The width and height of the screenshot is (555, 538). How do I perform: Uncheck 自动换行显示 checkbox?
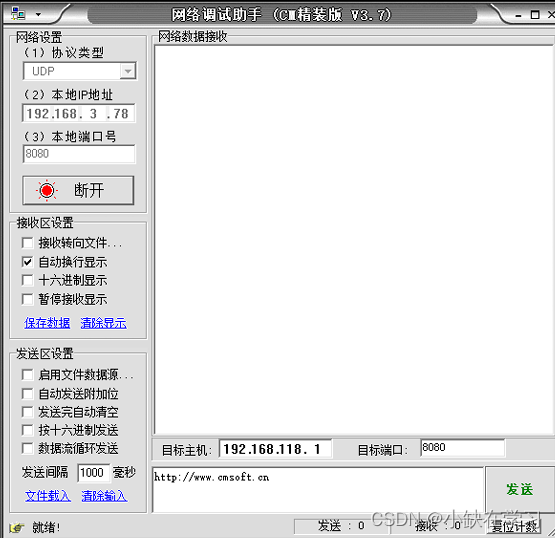pos(27,262)
